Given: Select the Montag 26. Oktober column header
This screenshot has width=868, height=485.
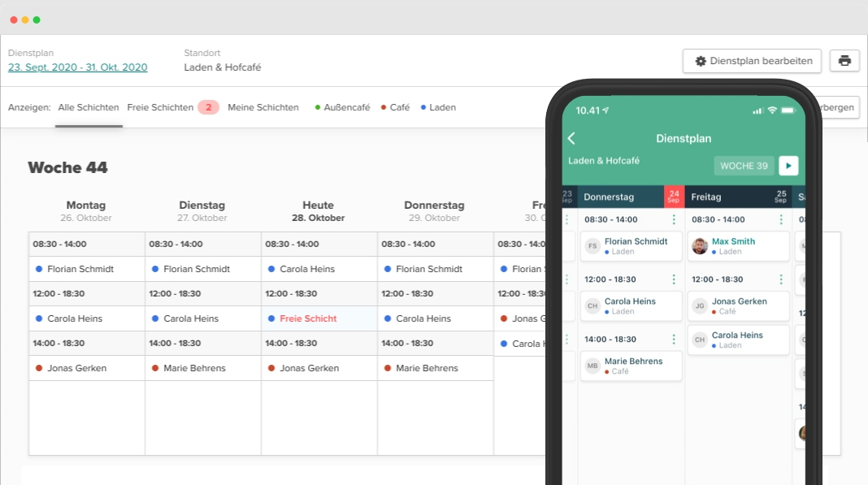Looking at the screenshot, I should (x=86, y=211).
